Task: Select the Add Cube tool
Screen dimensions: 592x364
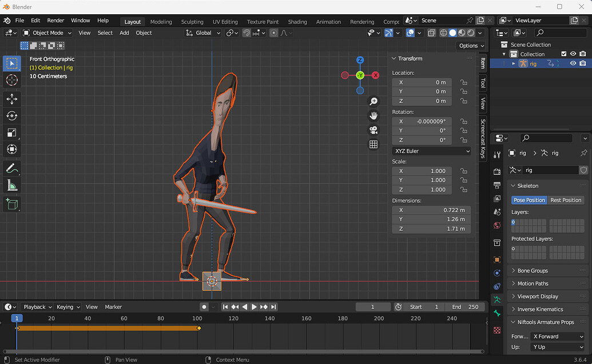Action: [11, 204]
